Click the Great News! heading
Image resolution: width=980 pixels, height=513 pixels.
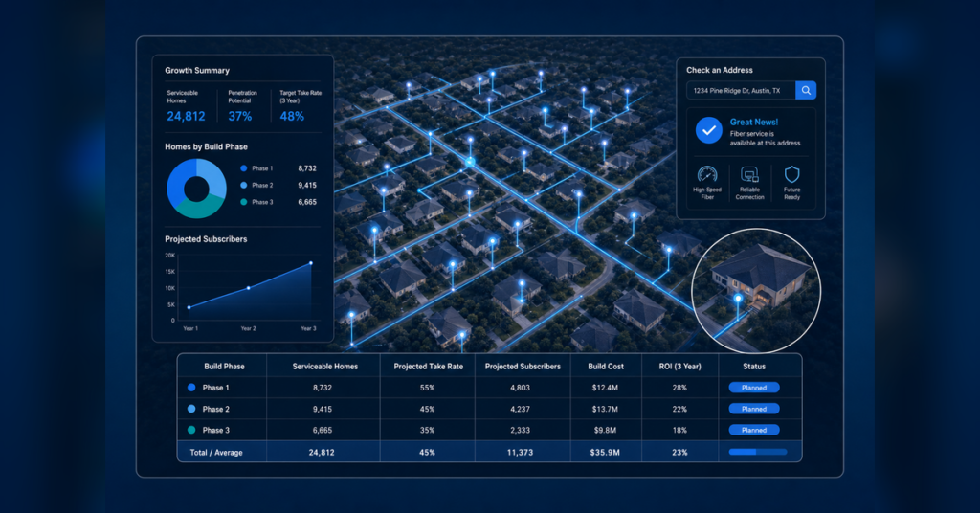point(754,122)
